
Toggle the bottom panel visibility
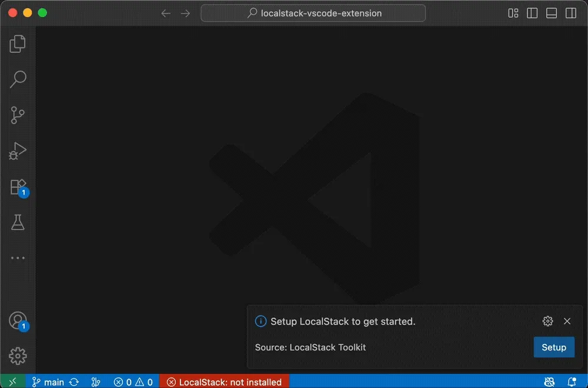click(x=551, y=12)
